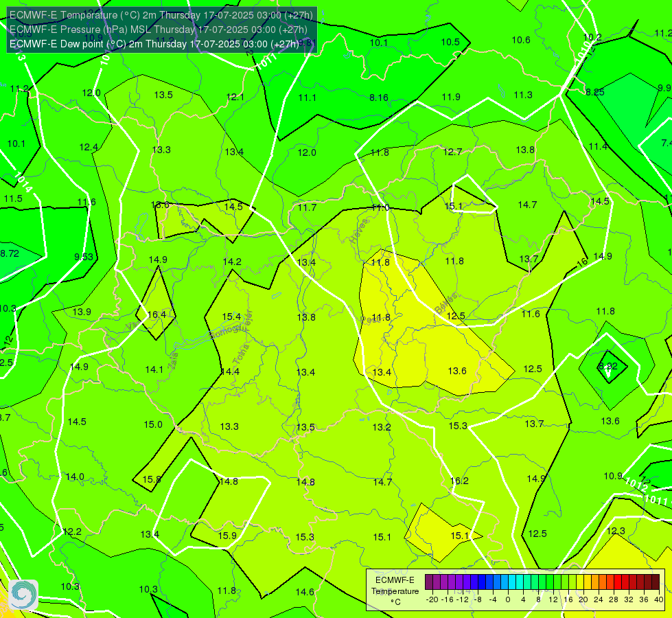Select the ECMWF-E Pressure MSL layer title

pos(158,30)
